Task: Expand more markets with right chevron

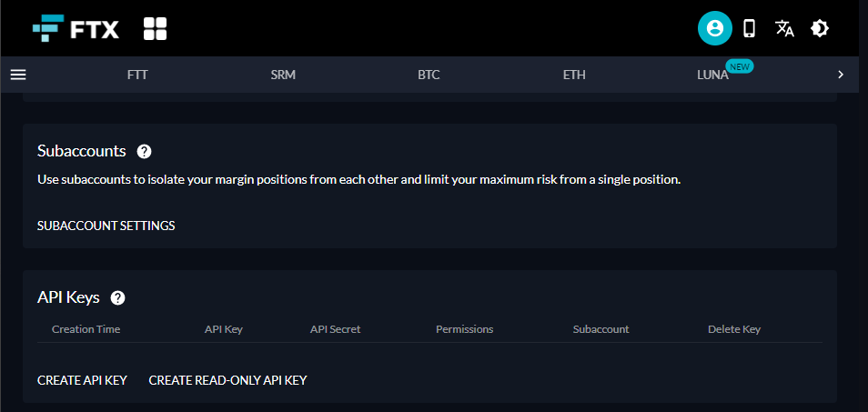Action: [841, 74]
